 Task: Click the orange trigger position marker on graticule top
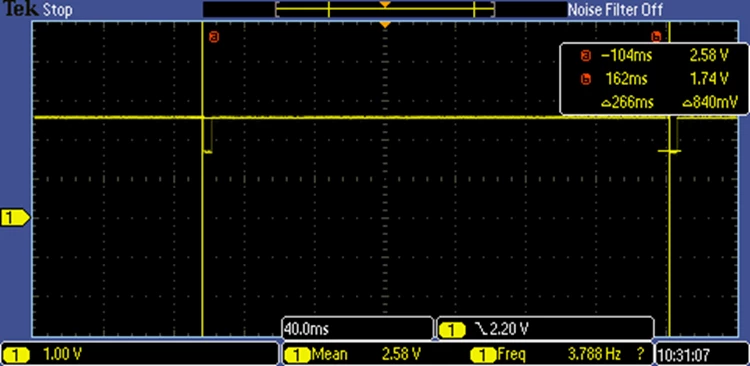tap(385, 24)
